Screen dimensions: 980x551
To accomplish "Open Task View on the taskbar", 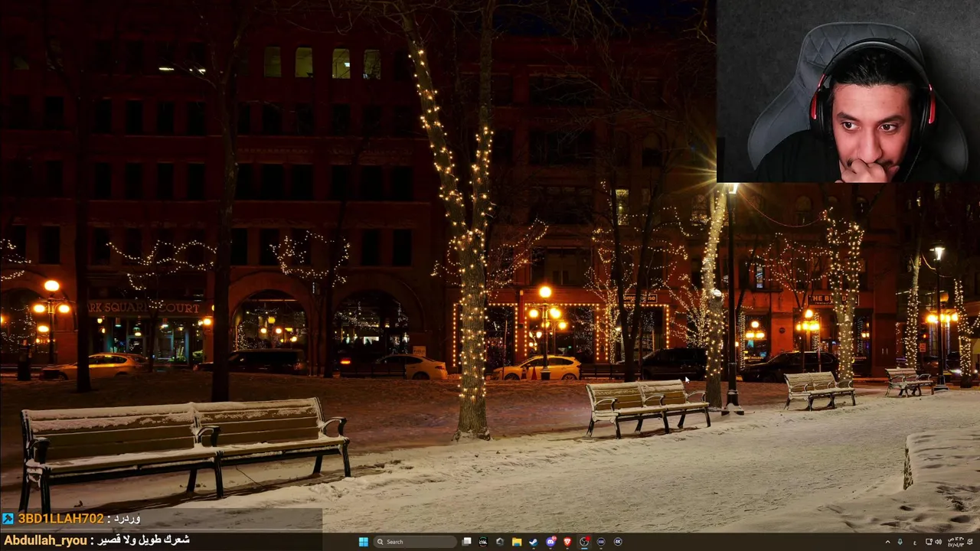I will click(466, 542).
